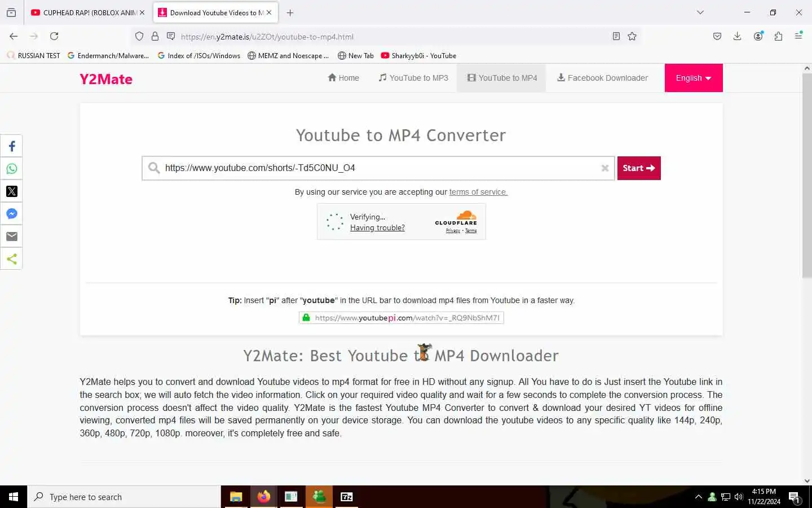Share page via Email sidebar icon
The image size is (812, 508).
(11, 237)
